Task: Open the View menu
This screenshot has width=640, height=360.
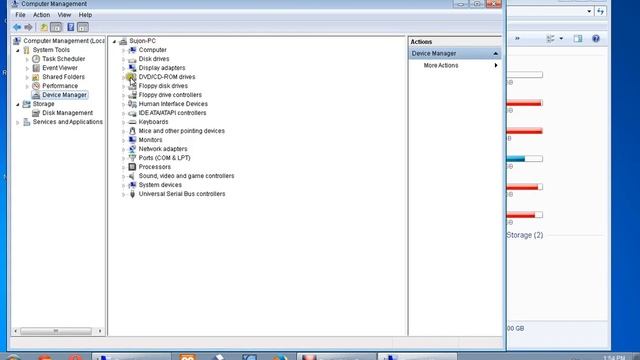Action: [x=64, y=15]
